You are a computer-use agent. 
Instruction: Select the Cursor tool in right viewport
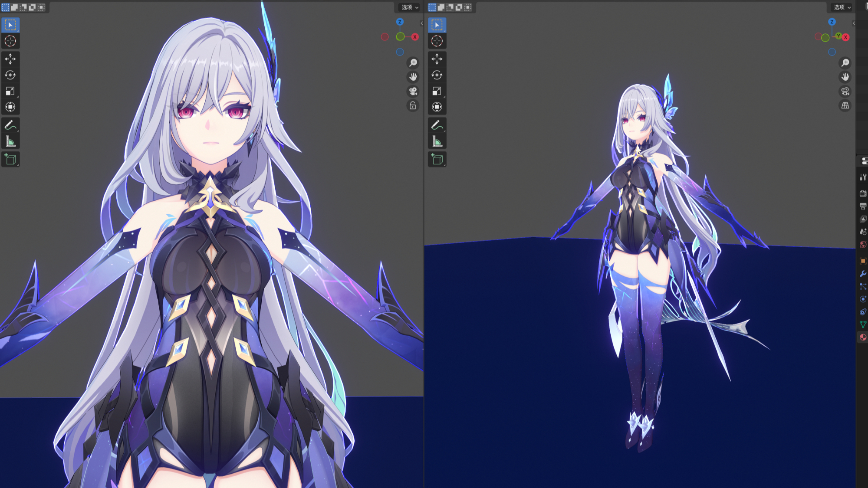[437, 41]
